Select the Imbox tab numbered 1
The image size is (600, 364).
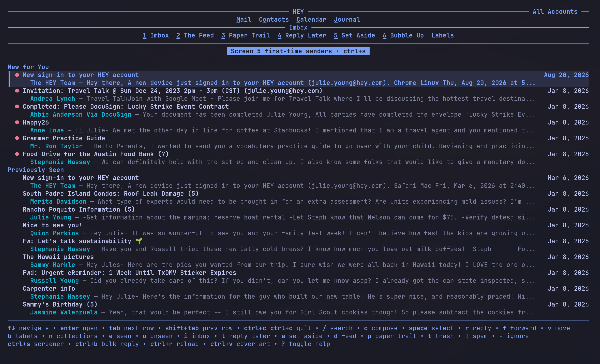click(x=156, y=35)
